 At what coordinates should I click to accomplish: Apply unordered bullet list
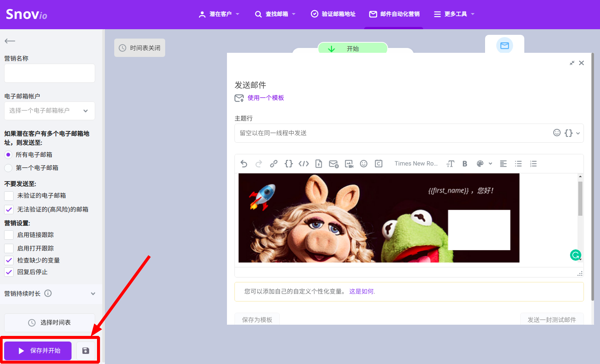(518, 164)
